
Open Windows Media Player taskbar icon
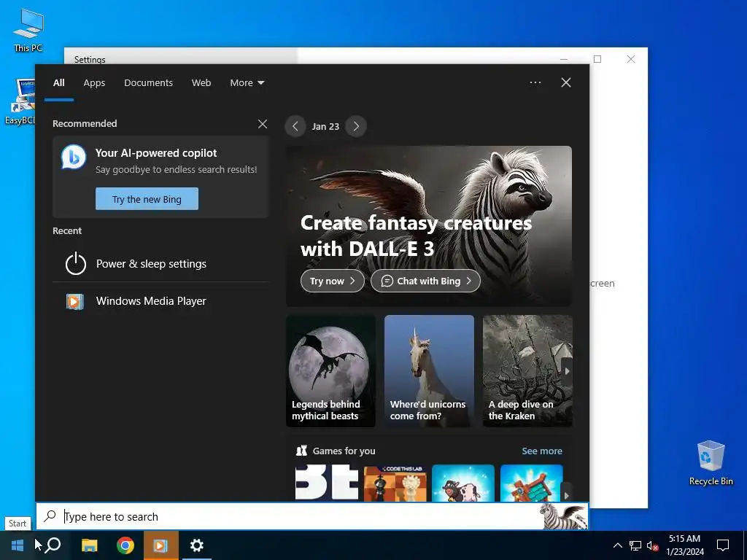[160, 545]
